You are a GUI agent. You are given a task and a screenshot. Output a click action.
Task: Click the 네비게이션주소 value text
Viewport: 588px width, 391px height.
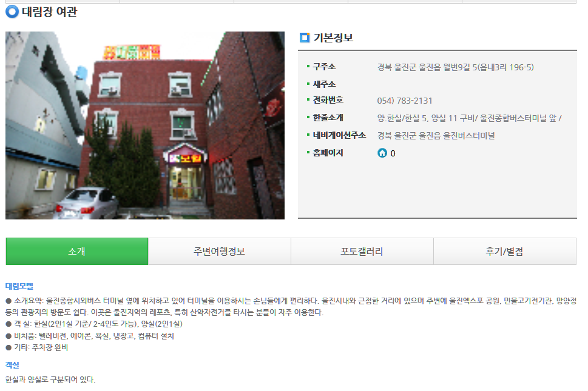(436, 136)
